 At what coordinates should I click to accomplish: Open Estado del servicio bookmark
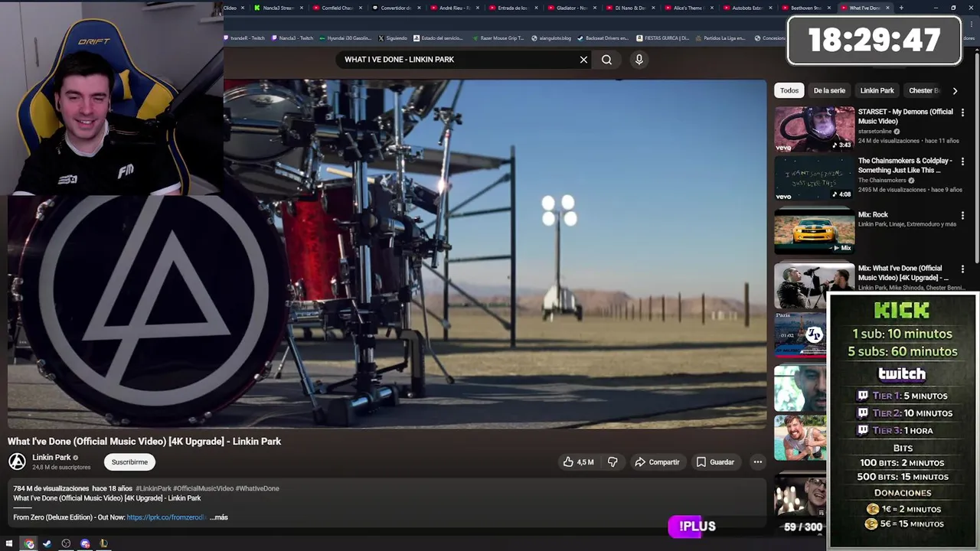click(438, 38)
